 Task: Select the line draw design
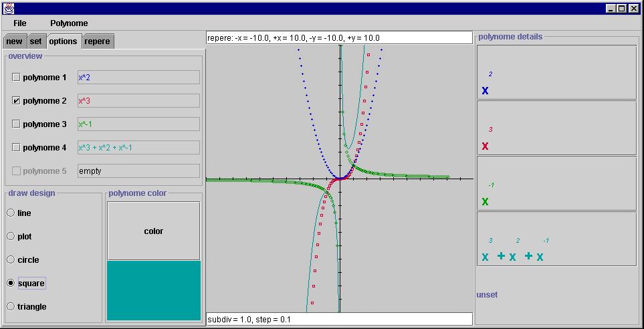click(11, 213)
